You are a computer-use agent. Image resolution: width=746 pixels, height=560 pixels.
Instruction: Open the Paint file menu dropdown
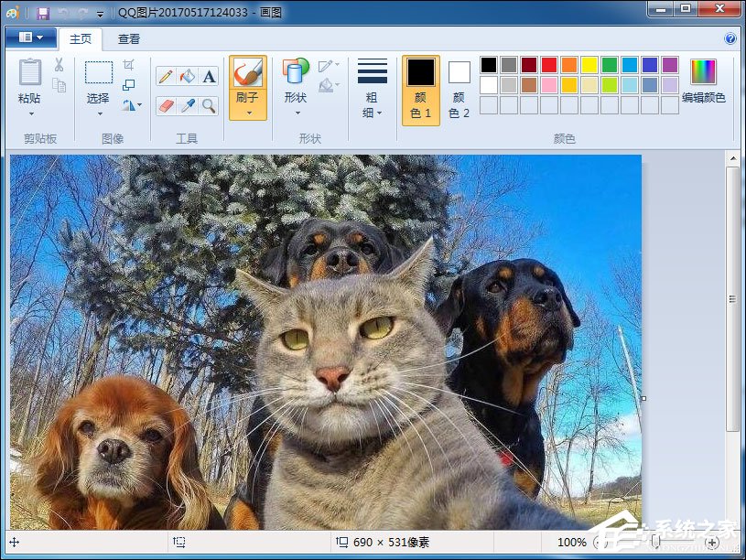point(31,38)
